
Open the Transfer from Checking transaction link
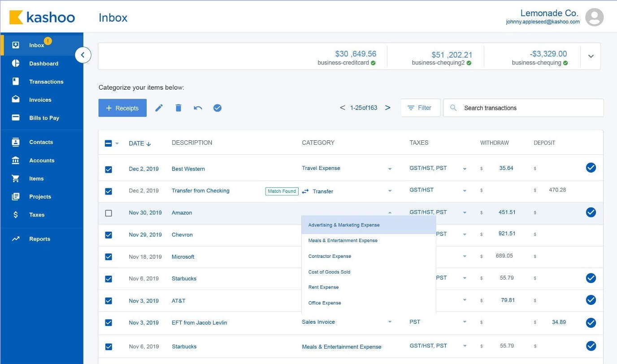(200, 191)
